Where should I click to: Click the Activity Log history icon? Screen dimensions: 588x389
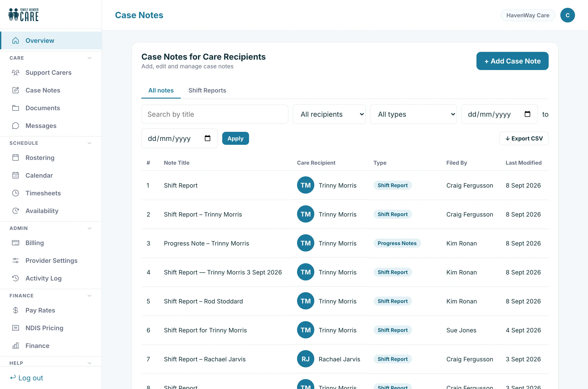16,278
